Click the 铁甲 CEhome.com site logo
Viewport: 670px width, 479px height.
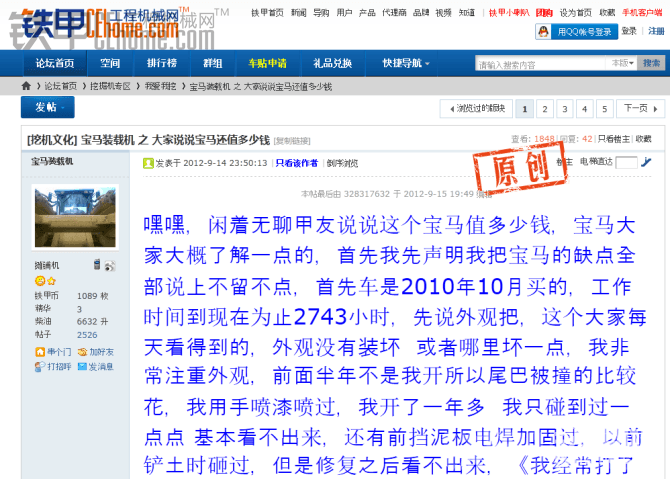click(101, 24)
